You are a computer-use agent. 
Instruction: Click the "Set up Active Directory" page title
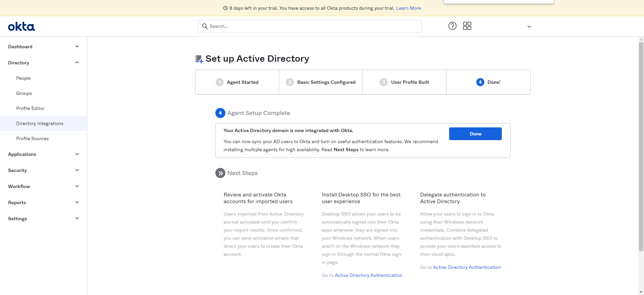[x=257, y=59]
